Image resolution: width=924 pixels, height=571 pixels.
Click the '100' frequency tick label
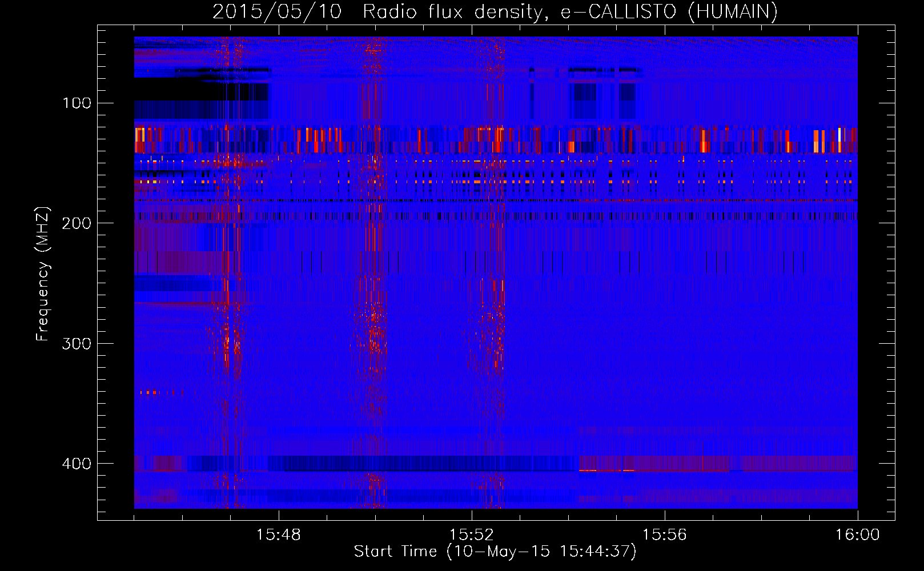77,103
